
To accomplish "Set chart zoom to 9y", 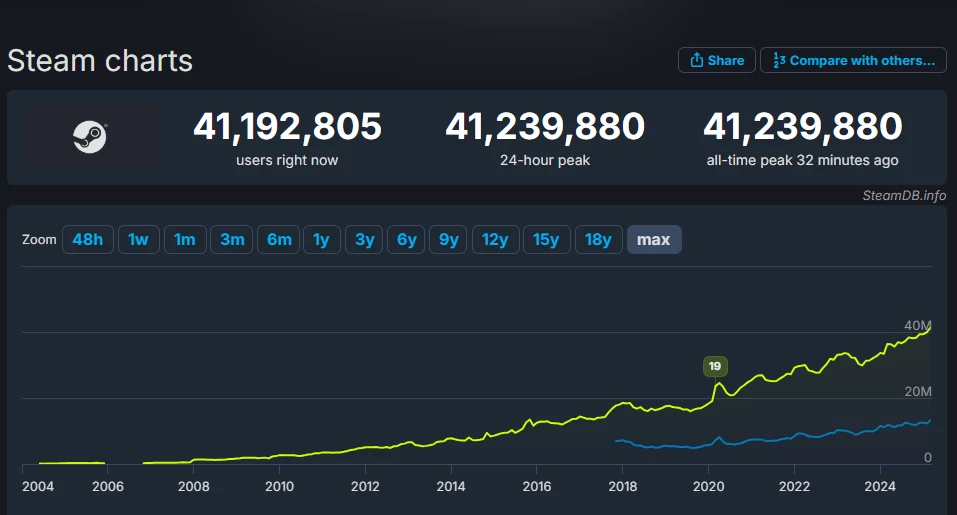I will (449, 239).
